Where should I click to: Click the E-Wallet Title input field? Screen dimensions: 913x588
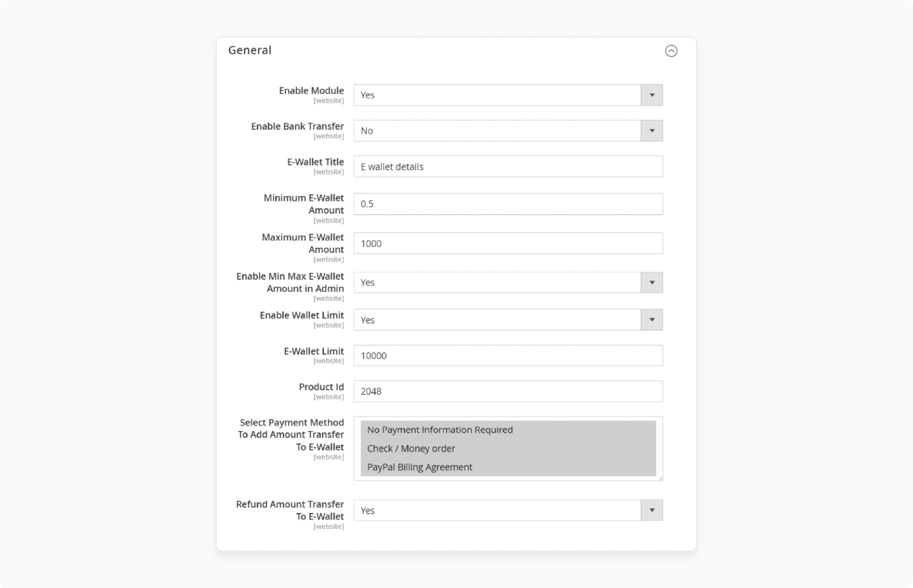click(x=508, y=166)
